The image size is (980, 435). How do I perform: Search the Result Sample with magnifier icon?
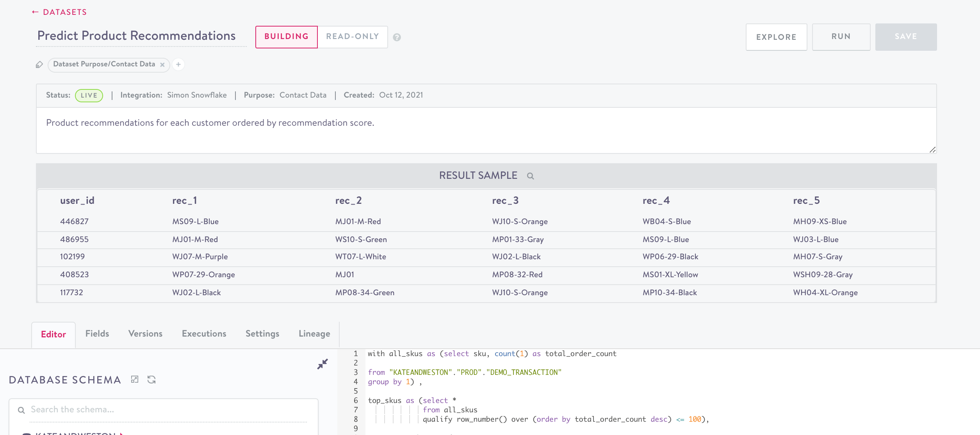point(530,176)
